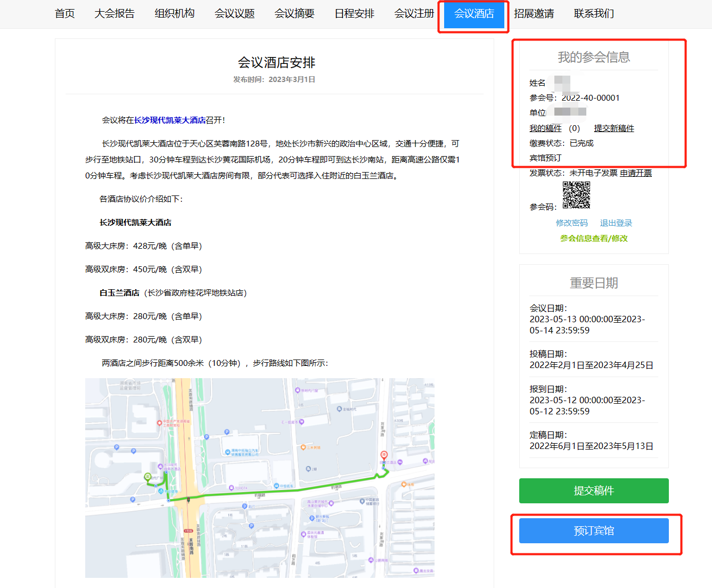Click 申请开票 to request an invoice
Screen dimensions: 712x588
[x=636, y=173]
